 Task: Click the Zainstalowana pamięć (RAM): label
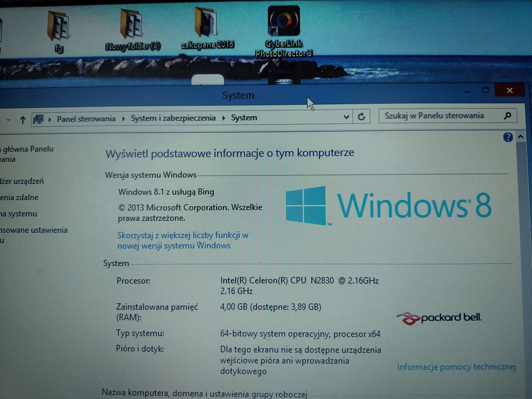[157, 312]
